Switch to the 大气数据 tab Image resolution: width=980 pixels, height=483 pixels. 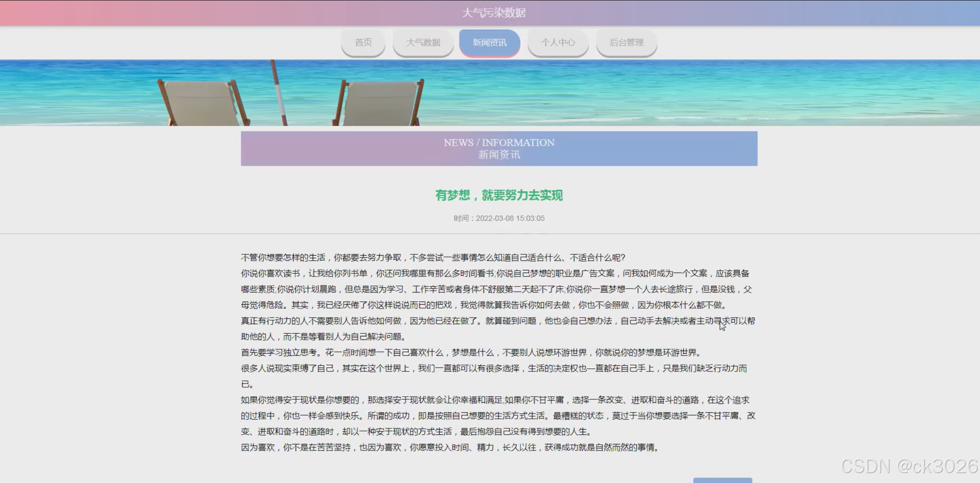[x=423, y=43]
